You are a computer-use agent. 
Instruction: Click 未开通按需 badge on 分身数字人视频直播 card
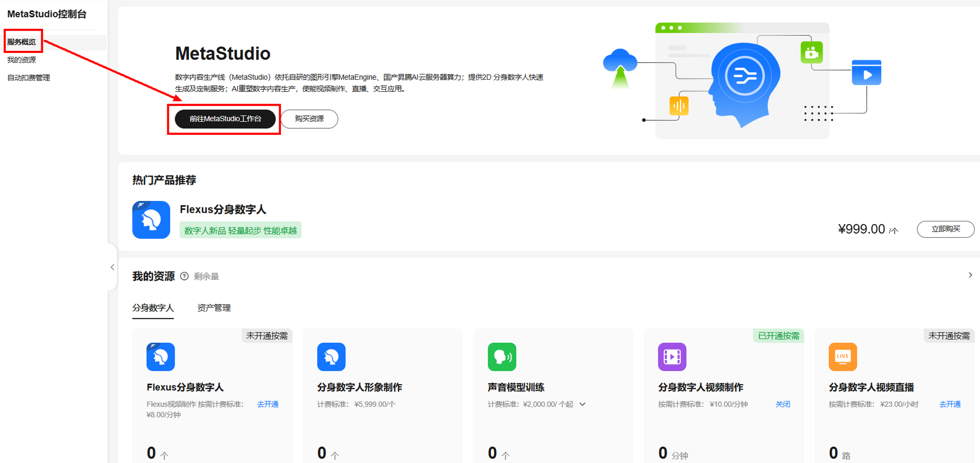coord(949,336)
